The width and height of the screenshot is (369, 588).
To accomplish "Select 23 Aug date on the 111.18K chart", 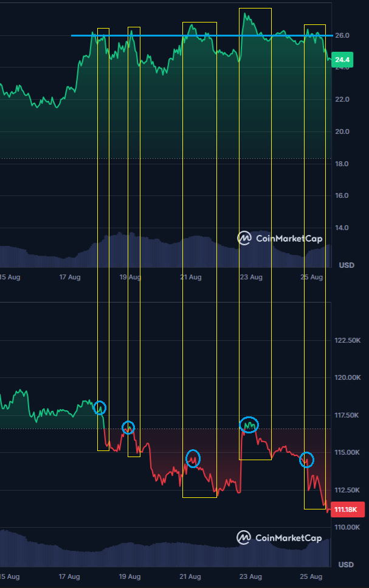I will coord(250,576).
